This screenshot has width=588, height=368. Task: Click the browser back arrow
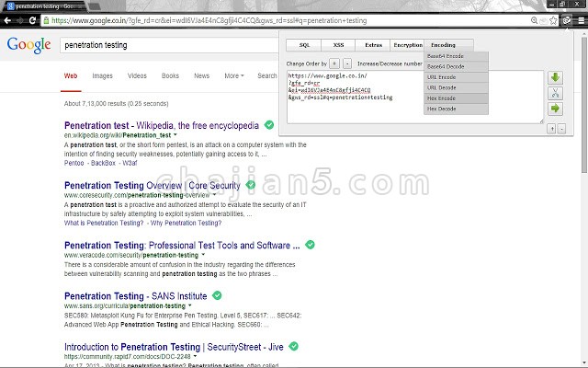tap(7, 20)
